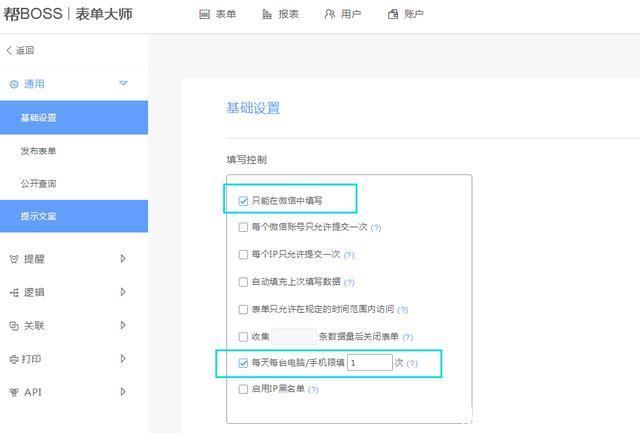Click help (?) for 每个IP只允许提交一次
Viewport: 640px width, 433px height.
click(x=349, y=255)
